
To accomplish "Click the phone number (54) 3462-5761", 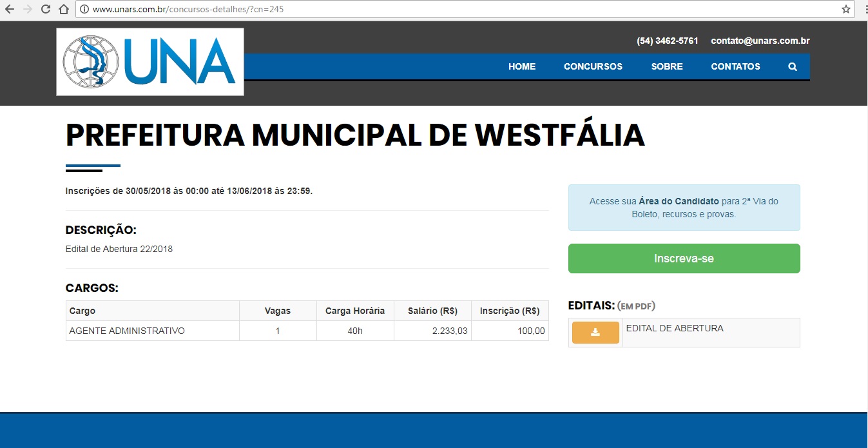I will [x=667, y=41].
